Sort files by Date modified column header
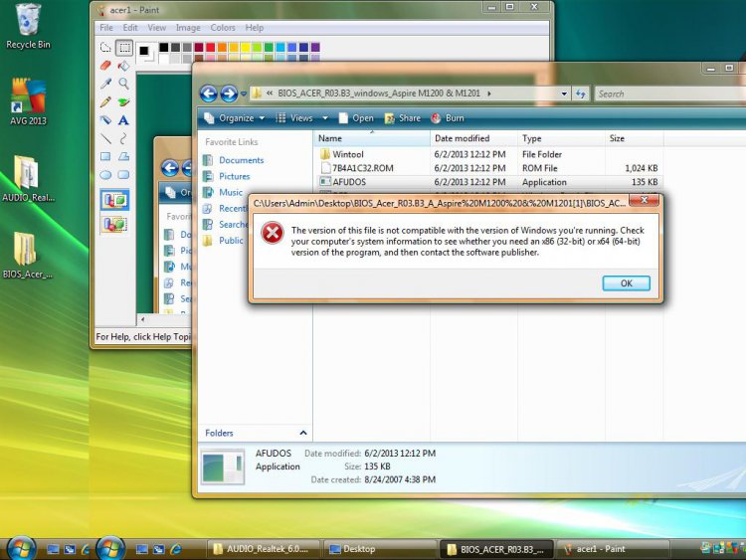This screenshot has width=746, height=560. 473,138
